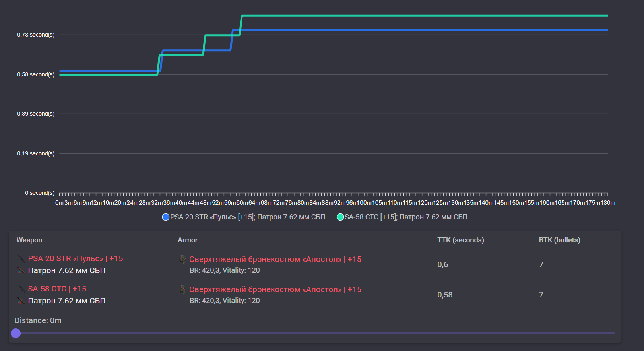This screenshot has width=644, height=351.
Task: Click the «Апостол» armor icon in the first row
Action: 182,259
